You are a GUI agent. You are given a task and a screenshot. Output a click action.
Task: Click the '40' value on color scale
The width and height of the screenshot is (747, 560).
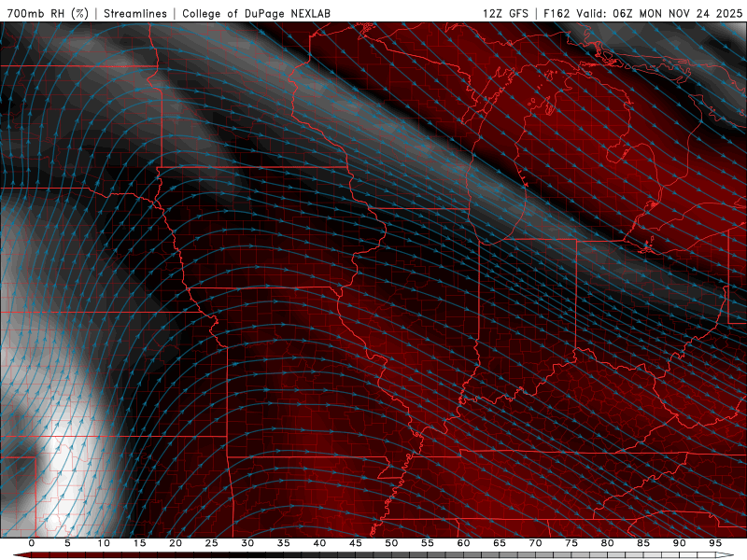[319, 543]
